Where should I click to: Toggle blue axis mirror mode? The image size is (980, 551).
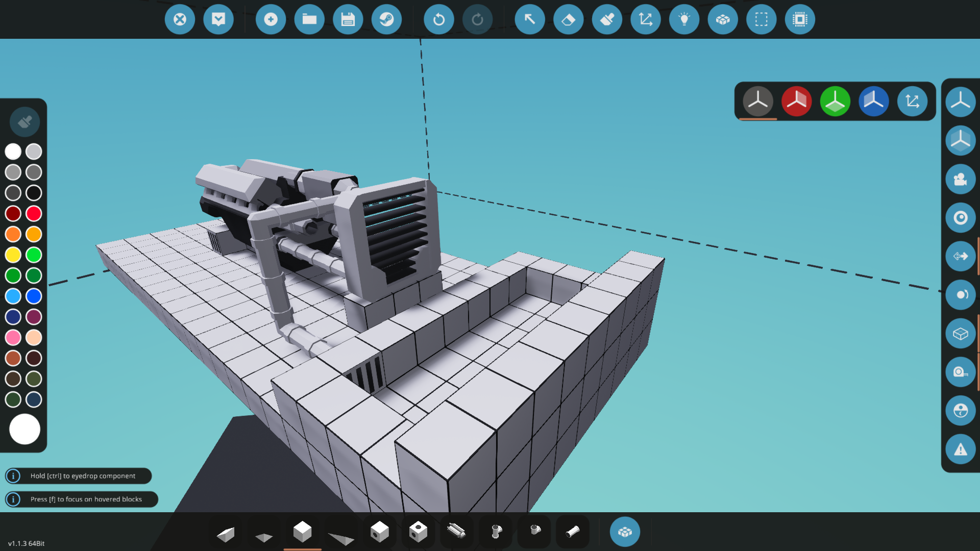[873, 101]
